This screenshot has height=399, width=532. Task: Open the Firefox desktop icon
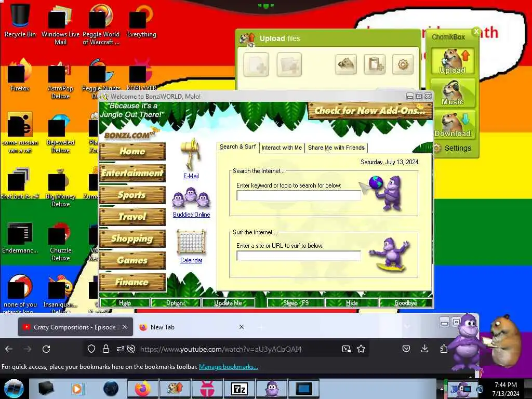(20, 75)
